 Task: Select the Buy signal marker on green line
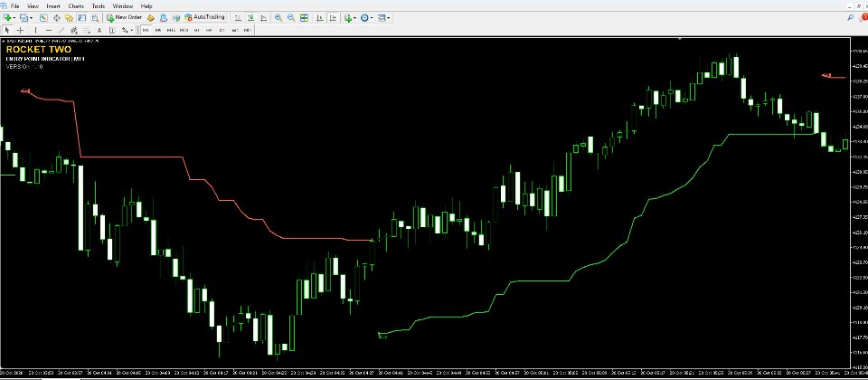click(x=382, y=336)
